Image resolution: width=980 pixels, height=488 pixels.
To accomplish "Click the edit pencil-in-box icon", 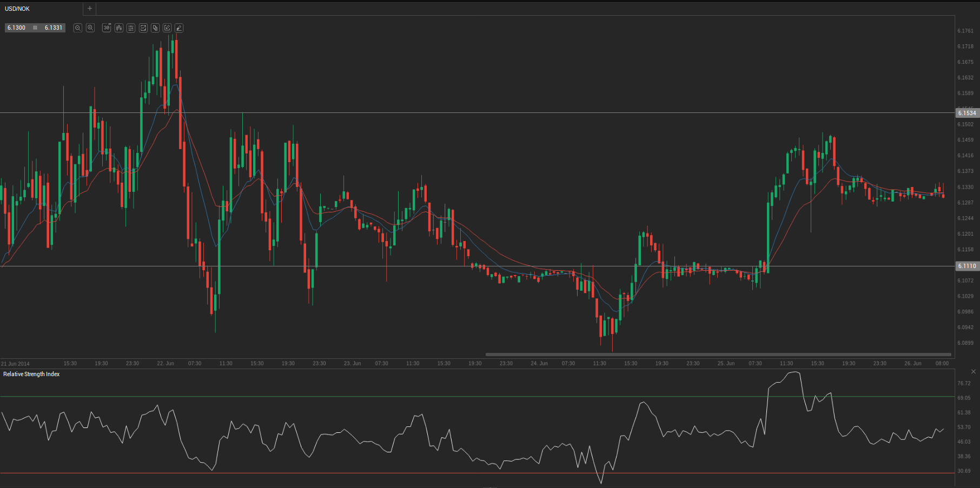I will click(x=167, y=28).
